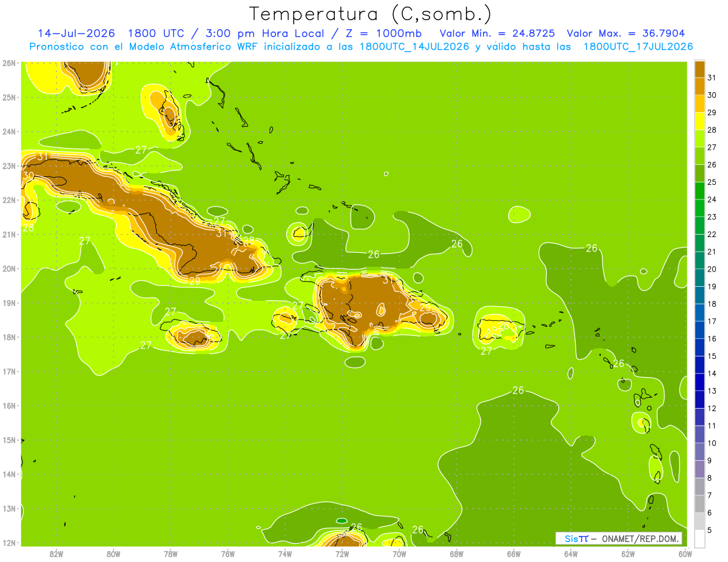
Task: Click the longitude axis label '64W'
Action: [x=571, y=554]
